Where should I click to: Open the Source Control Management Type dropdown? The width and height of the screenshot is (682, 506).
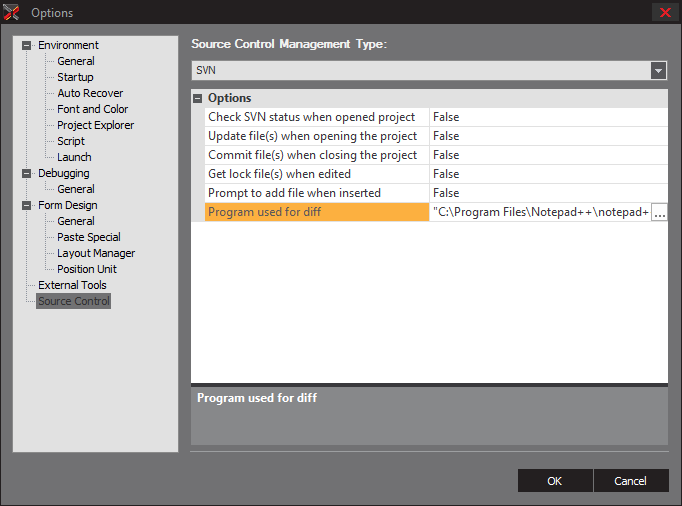pos(658,71)
